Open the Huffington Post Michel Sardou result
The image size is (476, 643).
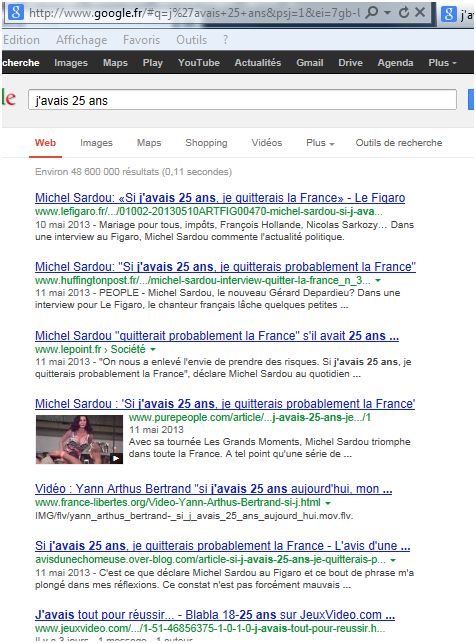[x=225, y=267]
